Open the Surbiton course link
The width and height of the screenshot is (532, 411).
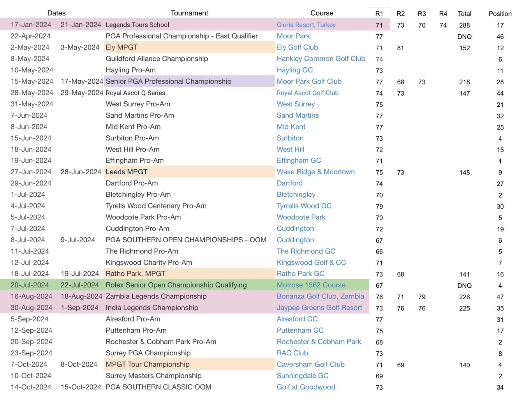(x=290, y=138)
